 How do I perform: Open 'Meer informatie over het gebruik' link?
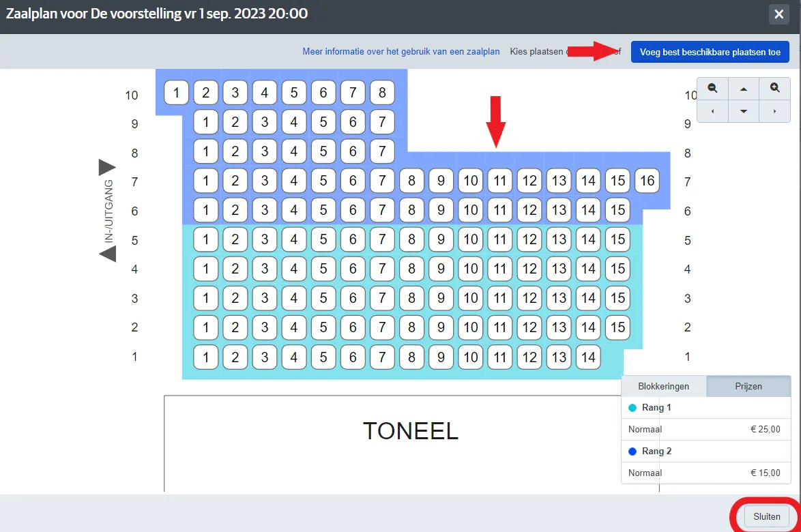pyautogui.click(x=401, y=52)
